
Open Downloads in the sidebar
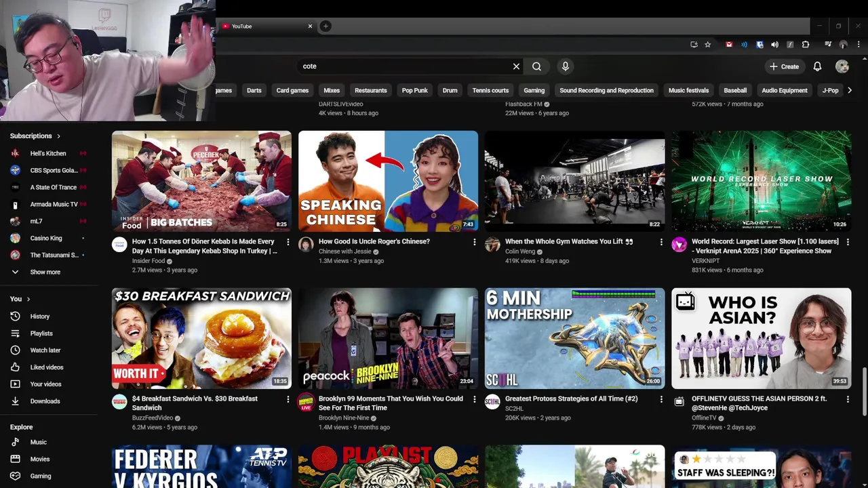click(x=49, y=401)
